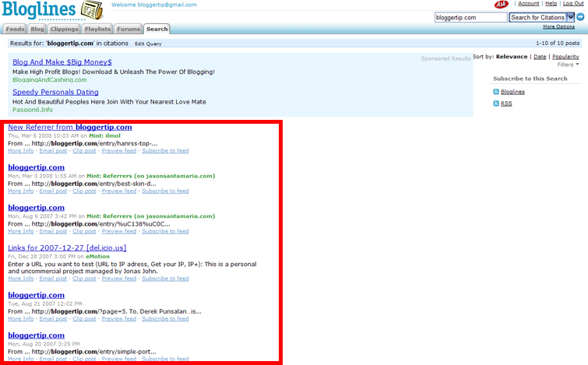Click Clip post under New Referrer result
Viewport: 588px width, 365px height.
84,151
